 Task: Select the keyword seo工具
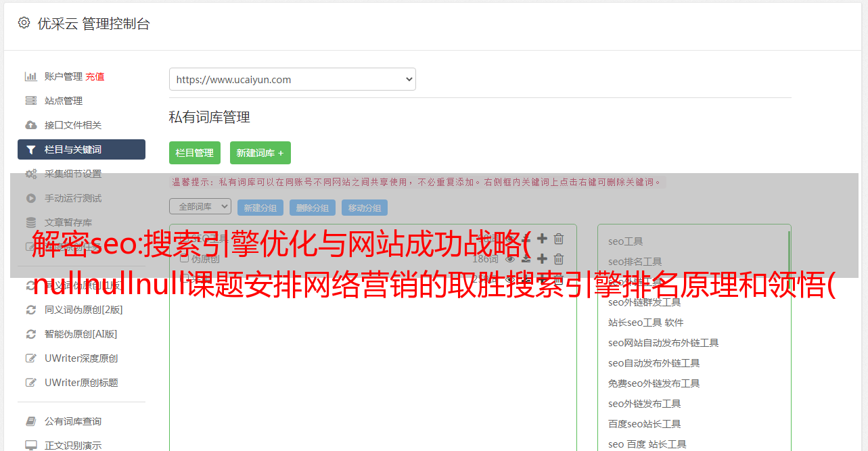[626, 241]
